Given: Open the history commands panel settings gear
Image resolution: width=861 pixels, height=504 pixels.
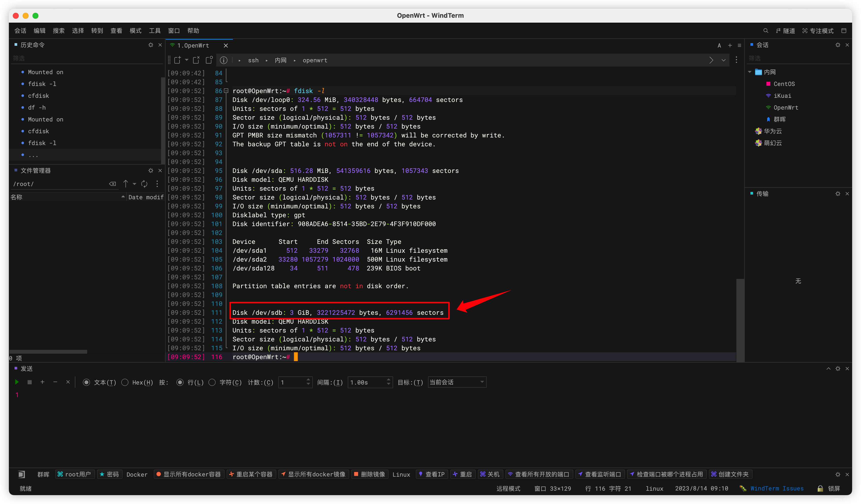Looking at the screenshot, I should pos(151,45).
